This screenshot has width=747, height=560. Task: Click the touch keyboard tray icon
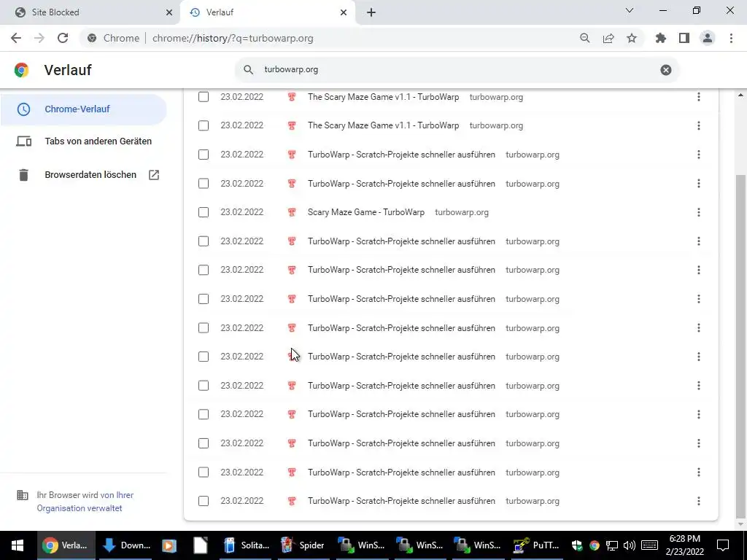(x=650, y=545)
